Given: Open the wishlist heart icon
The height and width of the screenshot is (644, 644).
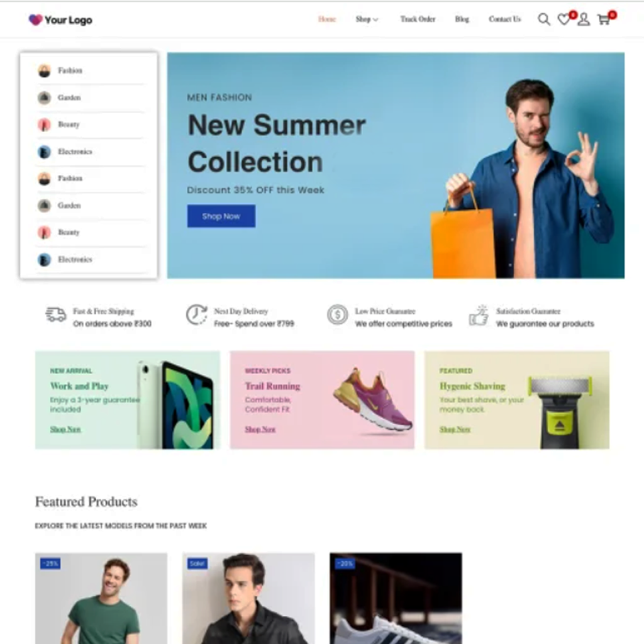Looking at the screenshot, I should [x=564, y=19].
